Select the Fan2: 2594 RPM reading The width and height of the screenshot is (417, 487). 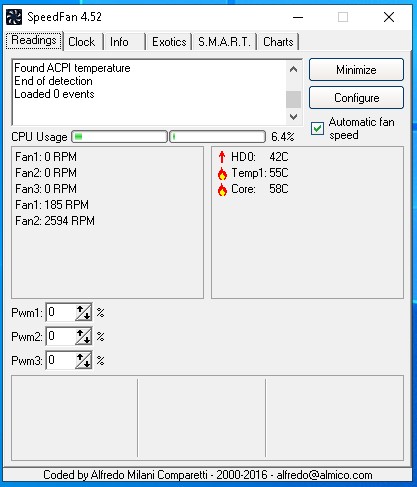(55, 221)
